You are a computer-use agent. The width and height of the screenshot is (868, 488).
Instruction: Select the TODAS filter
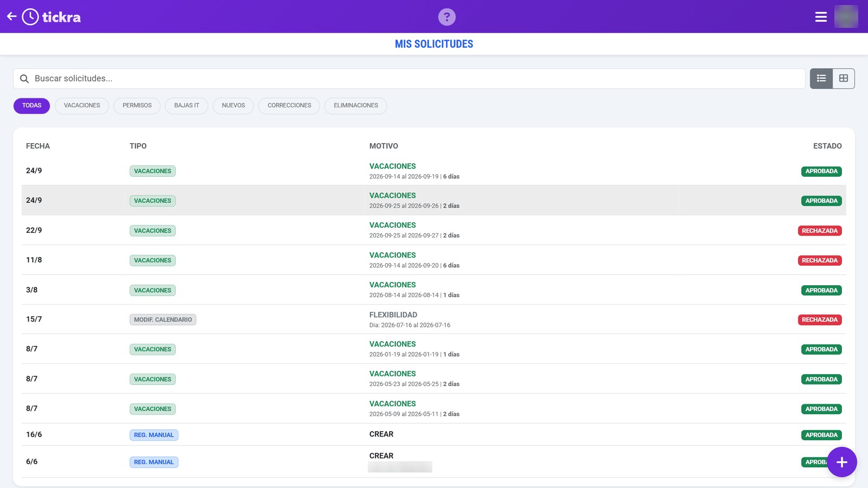point(31,106)
